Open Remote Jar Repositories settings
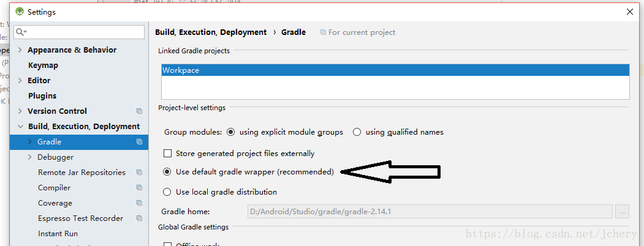 coord(81,173)
